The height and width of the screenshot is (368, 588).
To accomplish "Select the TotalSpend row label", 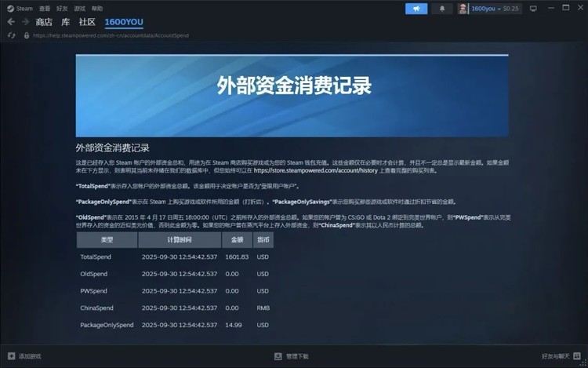I will click(96, 257).
